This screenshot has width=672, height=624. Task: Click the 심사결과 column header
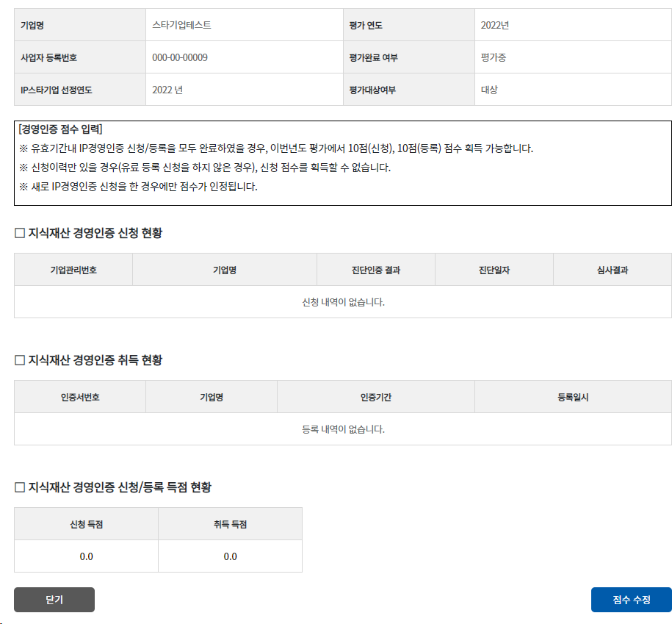613,270
